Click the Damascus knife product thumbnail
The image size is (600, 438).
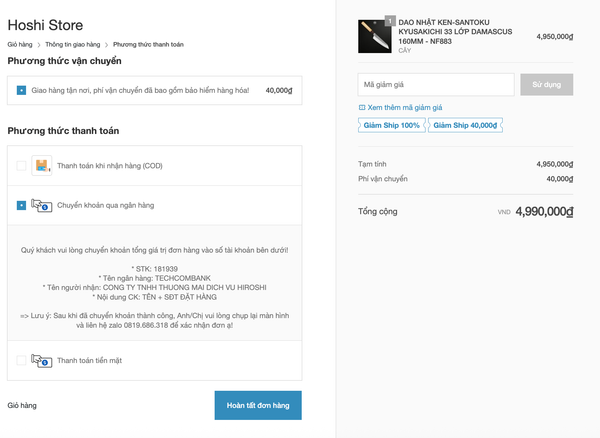click(x=375, y=36)
